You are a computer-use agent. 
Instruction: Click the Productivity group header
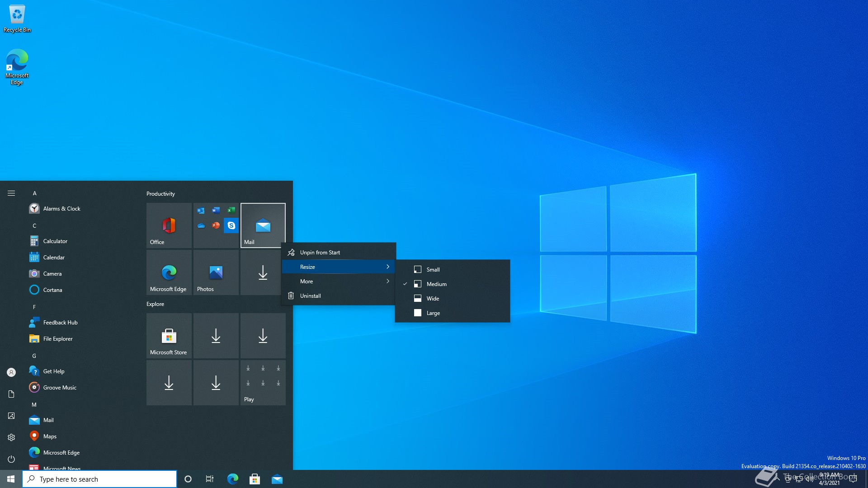pos(160,194)
